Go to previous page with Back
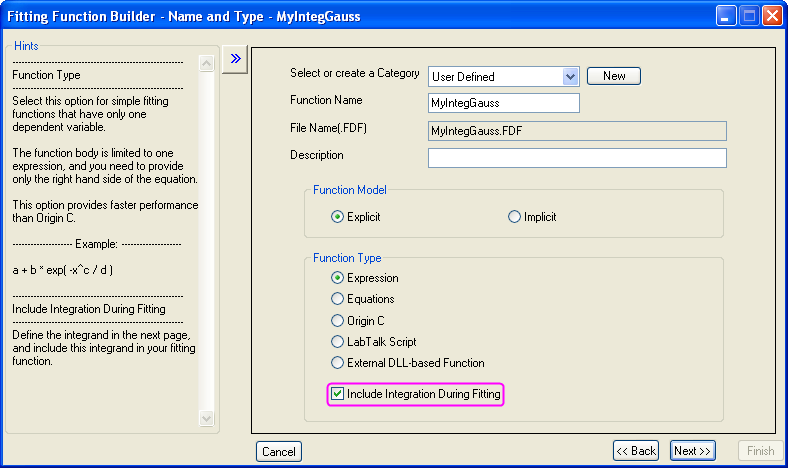This screenshot has width=788, height=468. 636,451
